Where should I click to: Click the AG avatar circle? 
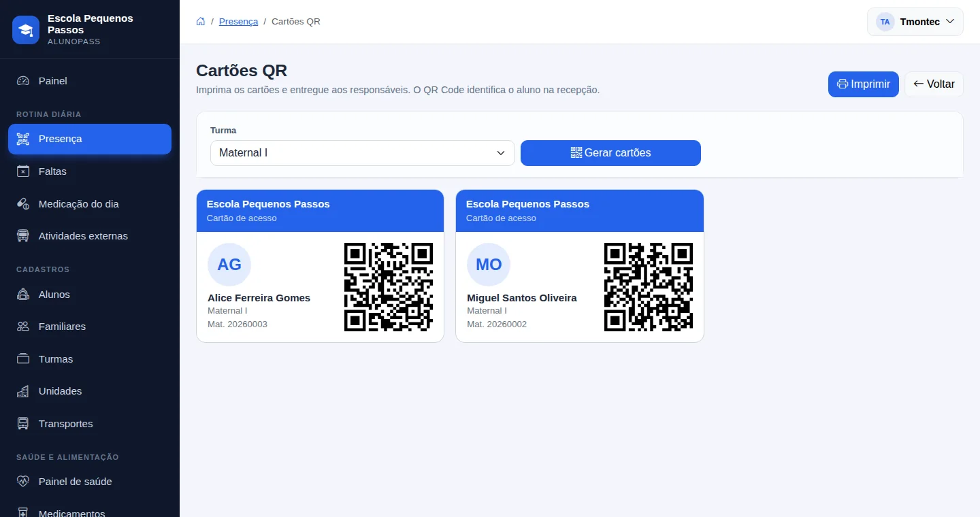point(229,265)
